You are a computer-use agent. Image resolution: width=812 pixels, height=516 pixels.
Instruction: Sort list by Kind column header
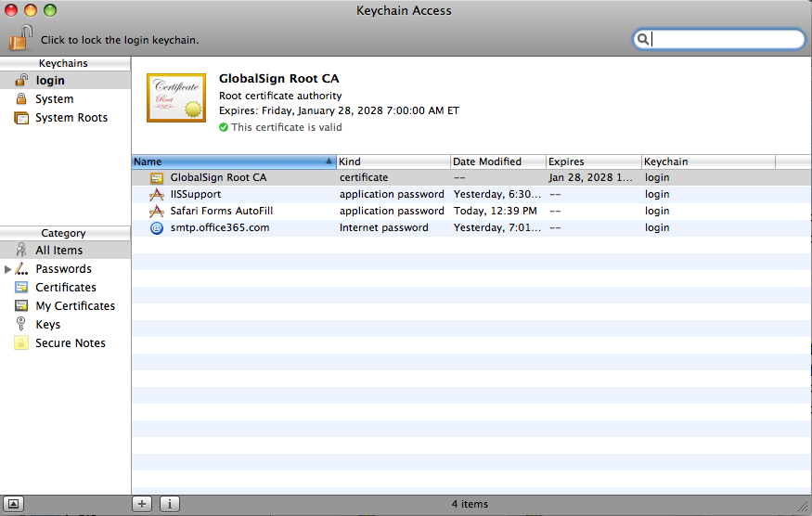click(x=393, y=161)
